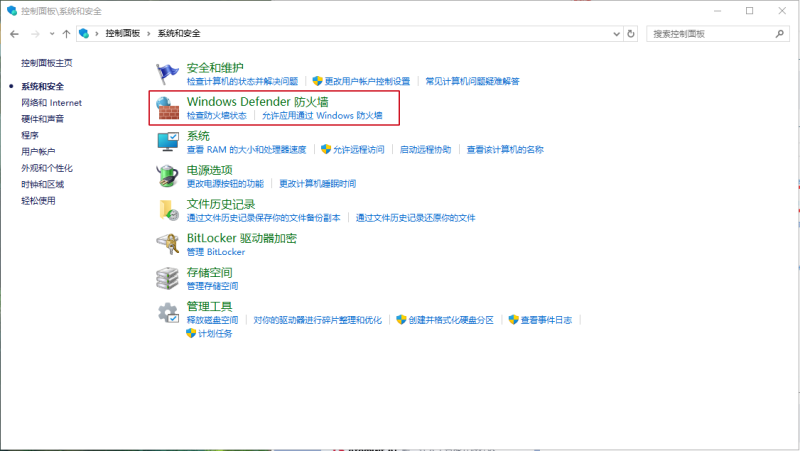Expand chevron before 控制面板 breadcrumb
800x451 pixels.
point(96,34)
